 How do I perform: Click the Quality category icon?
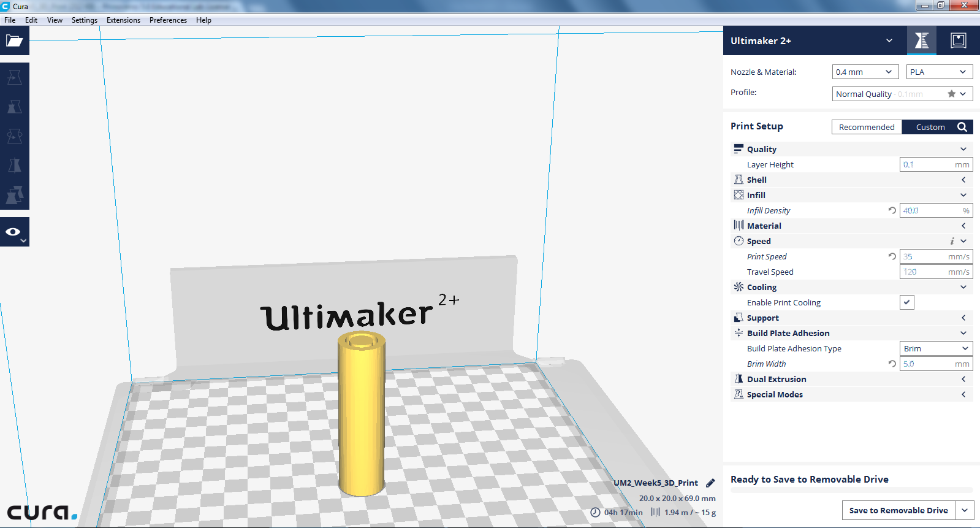tap(739, 149)
